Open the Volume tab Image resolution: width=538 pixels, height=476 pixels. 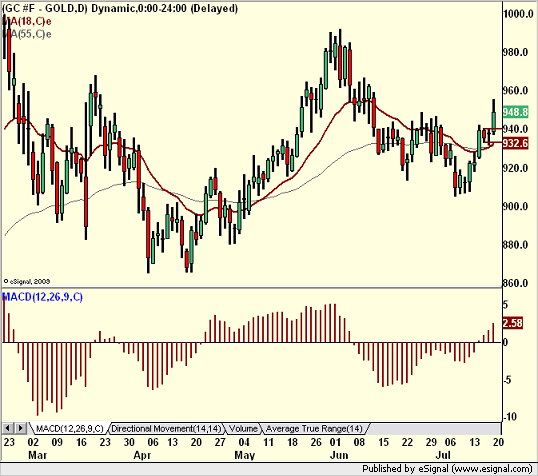coord(243,429)
